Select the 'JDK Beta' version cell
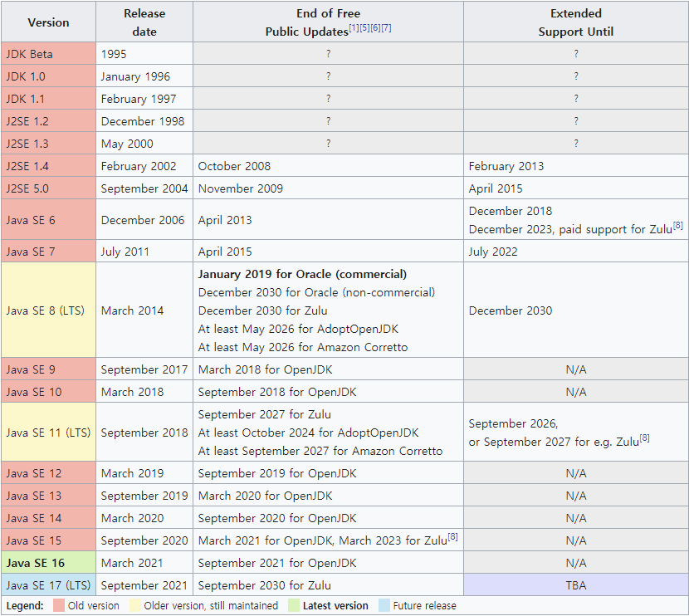 tap(48, 54)
